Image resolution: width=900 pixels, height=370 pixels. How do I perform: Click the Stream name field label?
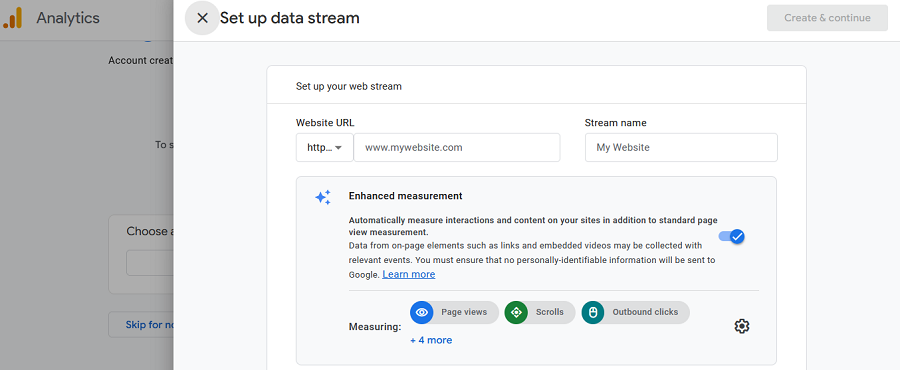tap(615, 123)
